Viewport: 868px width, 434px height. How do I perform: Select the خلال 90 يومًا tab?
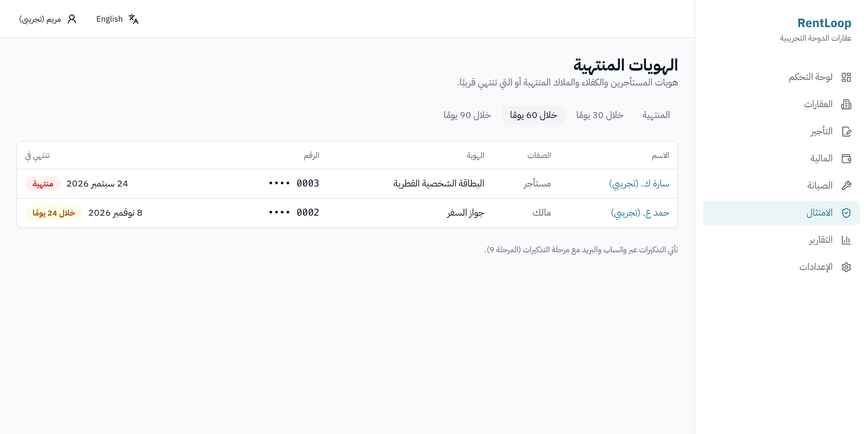467,115
